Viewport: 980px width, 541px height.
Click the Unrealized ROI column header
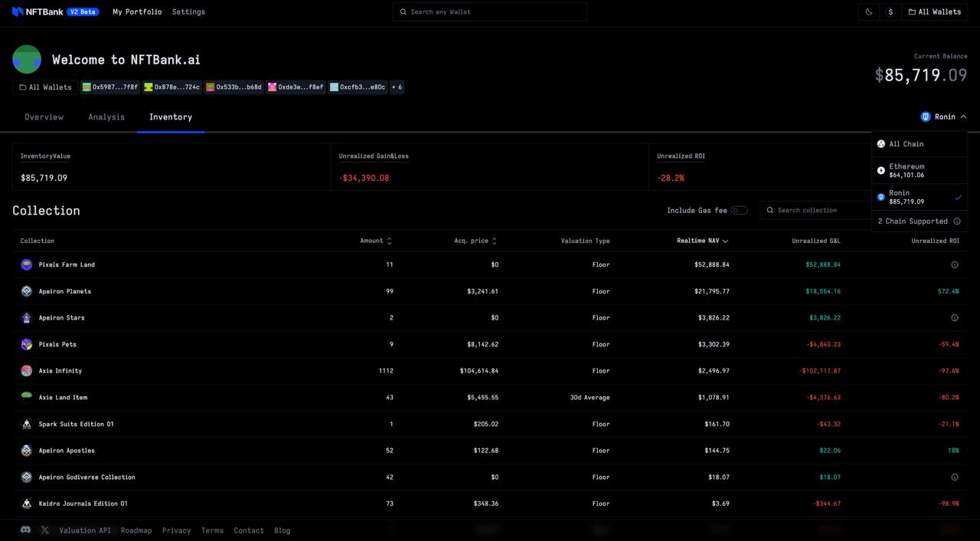point(935,241)
